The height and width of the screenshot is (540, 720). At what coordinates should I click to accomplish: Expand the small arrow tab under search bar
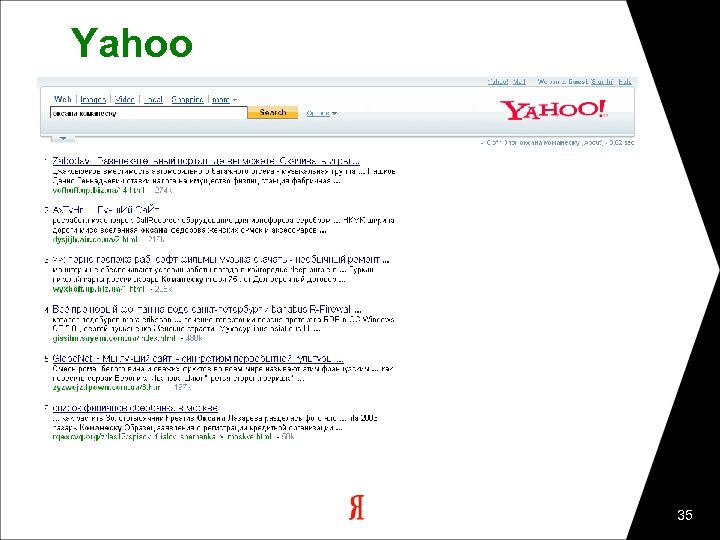pyautogui.click(x=63, y=138)
